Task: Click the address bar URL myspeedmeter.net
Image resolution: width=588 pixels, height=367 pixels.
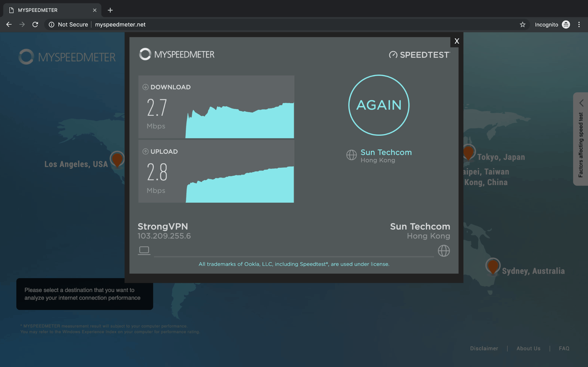Action: point(120,25)
